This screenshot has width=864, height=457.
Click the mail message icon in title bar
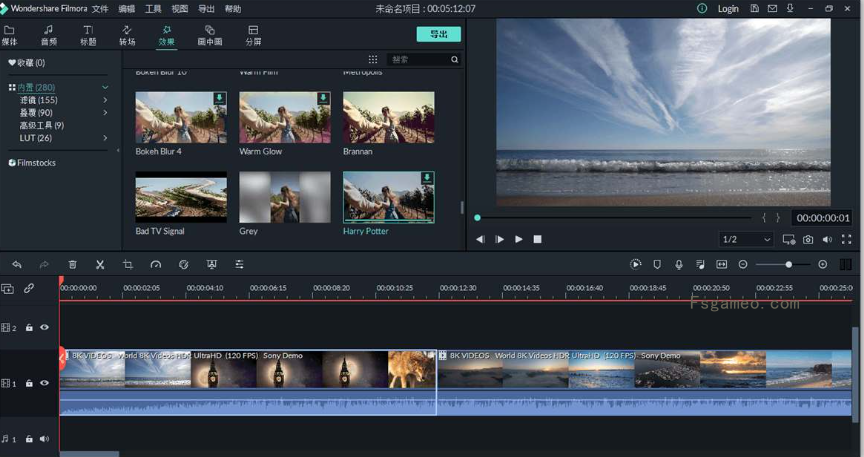(x=773, y=8)
